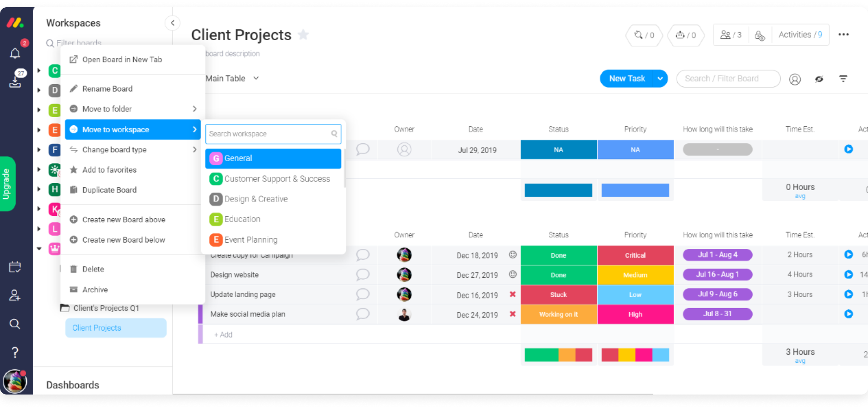
Task: Select the Client Projects board in sidebar
Action: (x=116, y=328)
